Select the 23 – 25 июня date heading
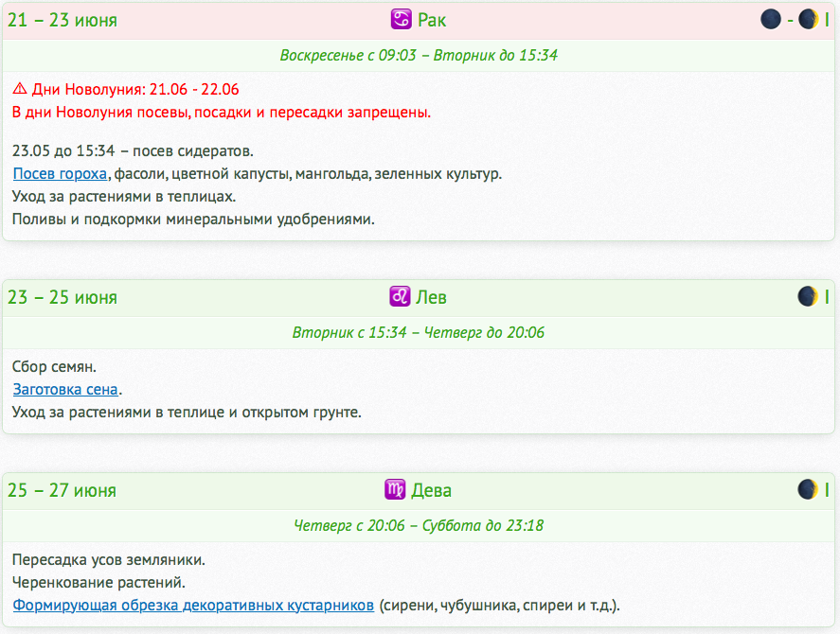The height and width of the screenshot is (634, 840). click(x=63, y=297)
